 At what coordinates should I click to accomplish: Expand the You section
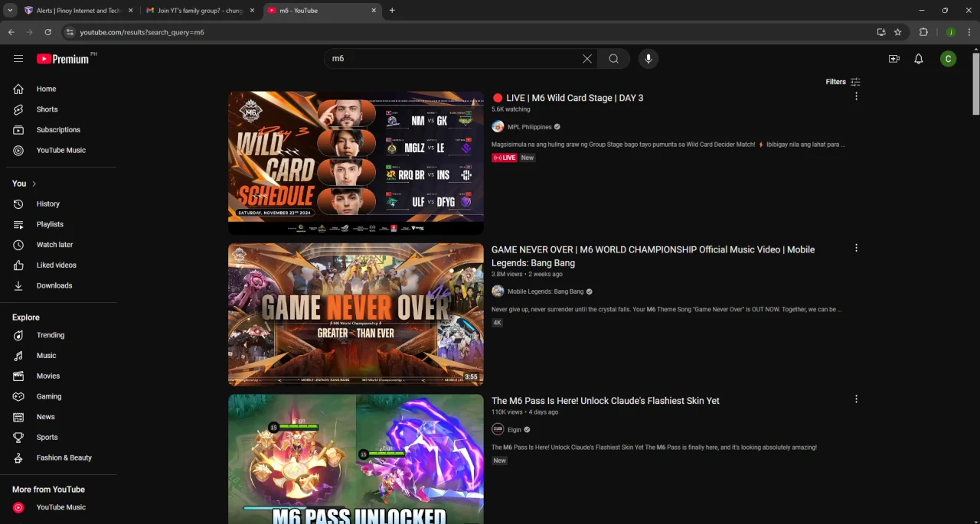tap(24, 184)
